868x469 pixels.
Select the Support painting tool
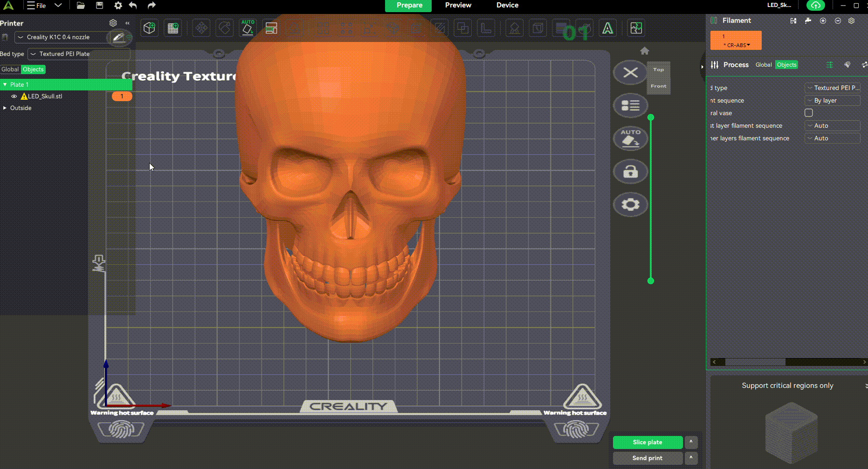coord(515,28)
